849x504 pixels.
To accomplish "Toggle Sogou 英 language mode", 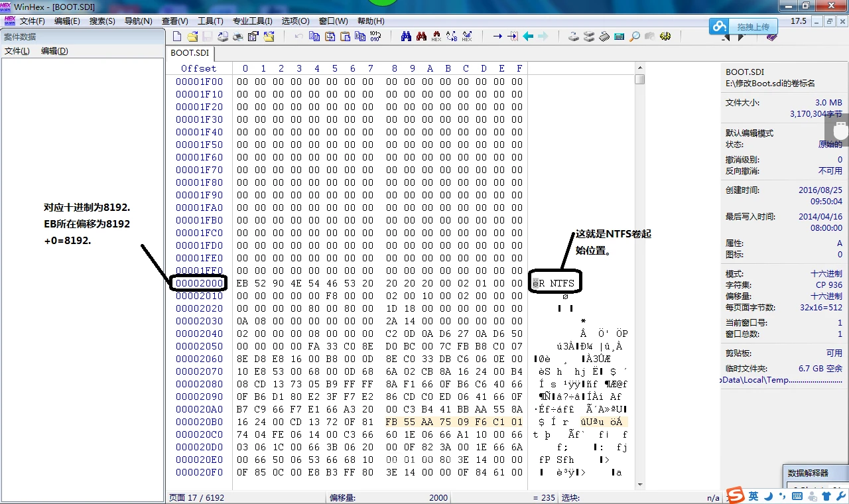I will tap(754, 495).
